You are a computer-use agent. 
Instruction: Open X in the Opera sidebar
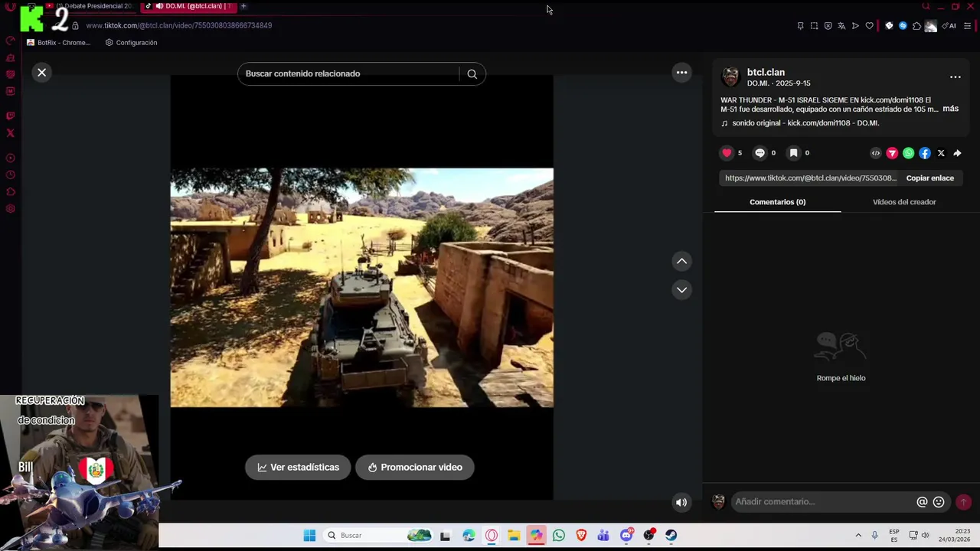pyautogui.click(x=10, y=133)
